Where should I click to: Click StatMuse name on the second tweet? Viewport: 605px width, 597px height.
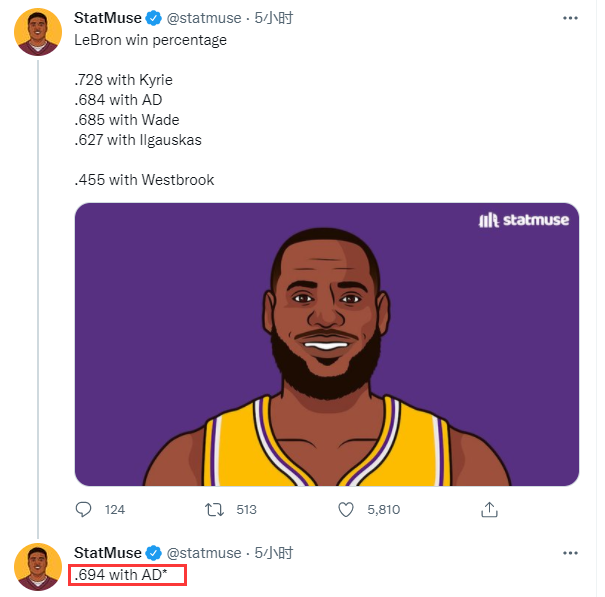coord(108,553)
